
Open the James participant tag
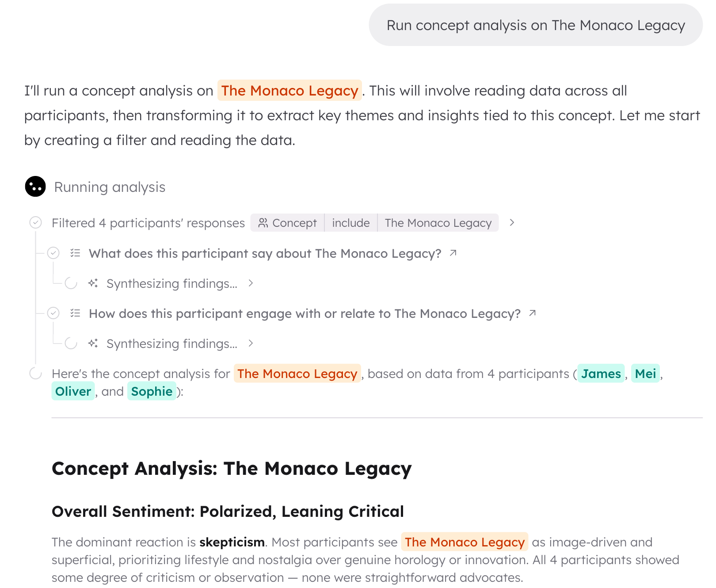tap(601, 374)
